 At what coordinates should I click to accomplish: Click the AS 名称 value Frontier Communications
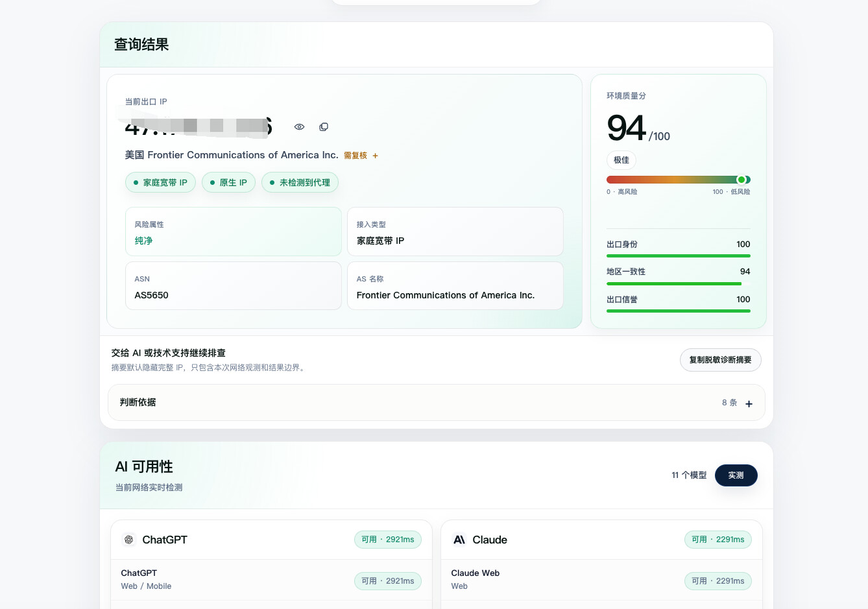[x=446, y=295]
